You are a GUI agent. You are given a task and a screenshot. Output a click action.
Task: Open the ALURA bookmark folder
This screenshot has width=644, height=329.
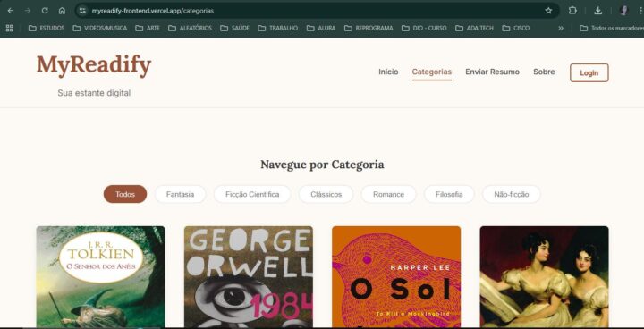pyautogui.click(x=321, y=28)
